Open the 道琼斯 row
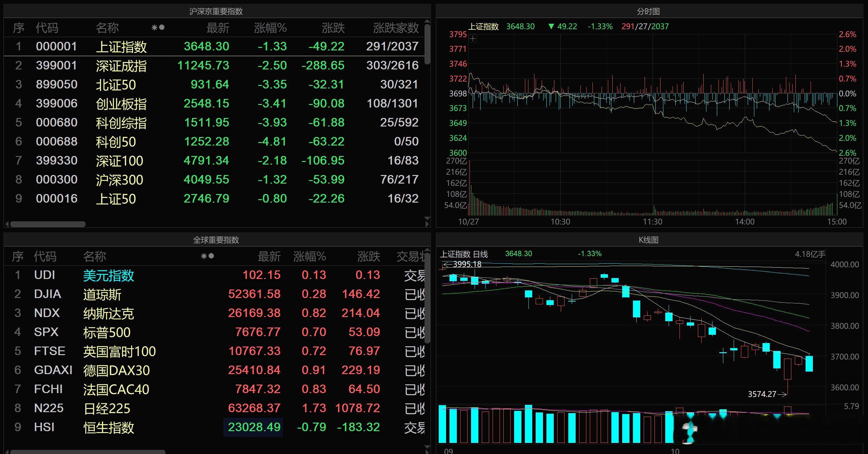The image size is (868, 454). 214,294
